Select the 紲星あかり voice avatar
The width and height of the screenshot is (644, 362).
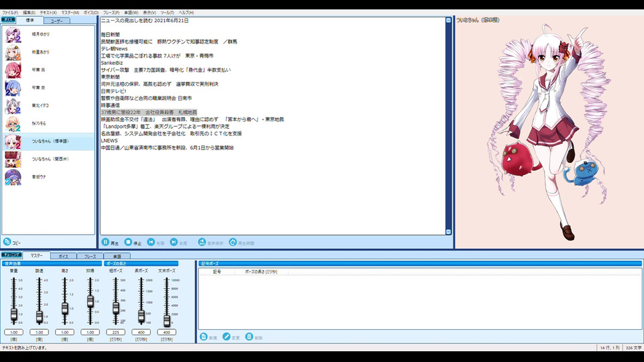point(13,52)
